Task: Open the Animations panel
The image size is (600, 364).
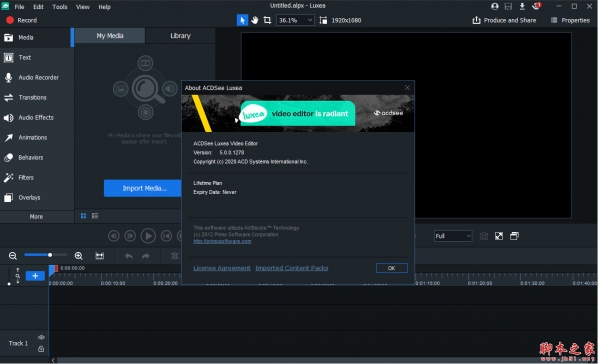Action: [x=37, y=137]
